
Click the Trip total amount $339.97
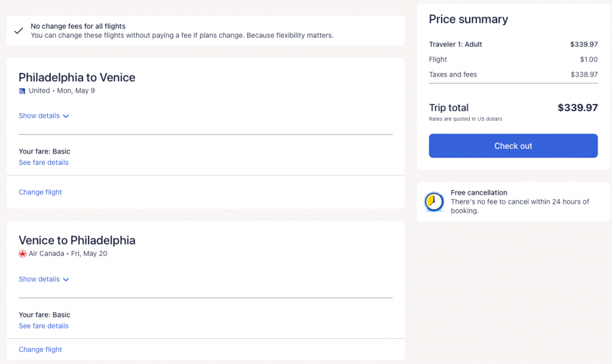(577, 108)
